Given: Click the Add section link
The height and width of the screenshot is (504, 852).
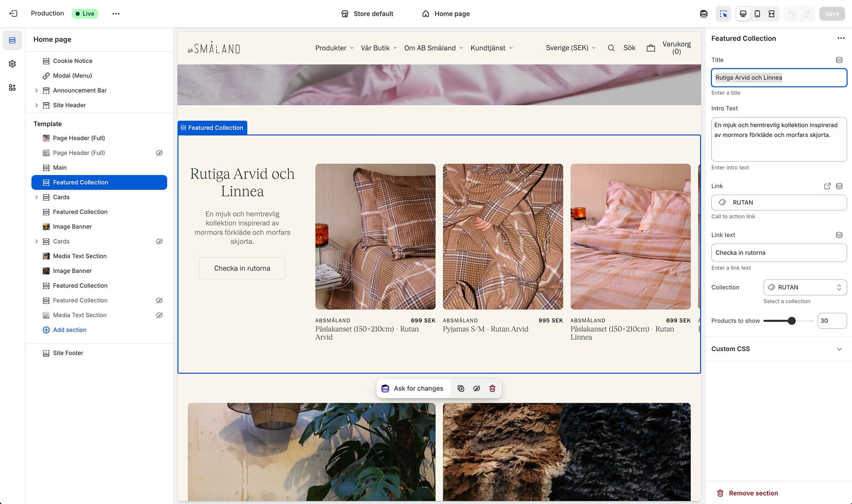Looking at the screenshot, I should [69, 330].
